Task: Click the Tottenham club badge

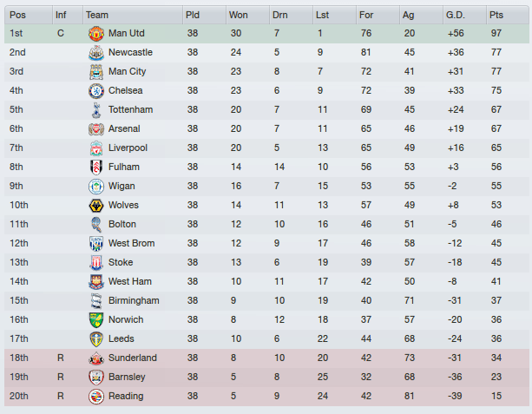Action: (x=95, y=109)
